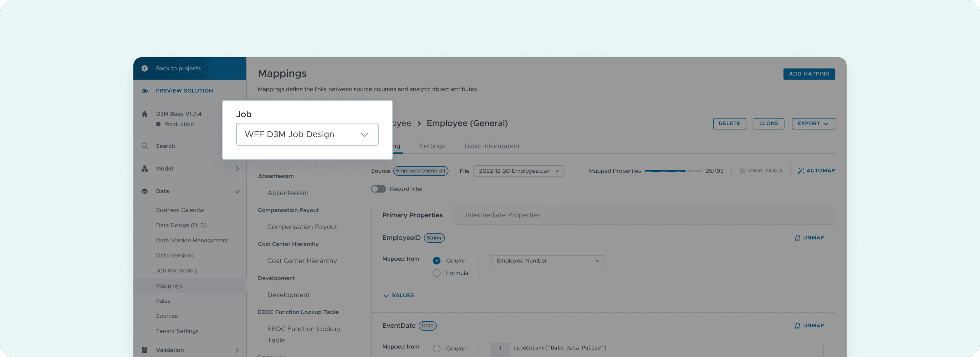
Task: Click the Production environment status label
Action: click(179, 124)
